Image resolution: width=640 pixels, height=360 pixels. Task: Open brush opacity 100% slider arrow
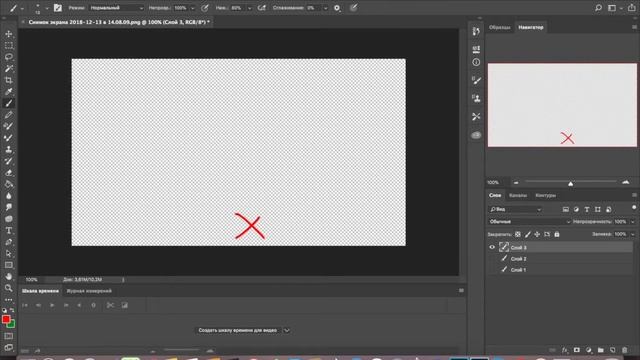point(193,8)
